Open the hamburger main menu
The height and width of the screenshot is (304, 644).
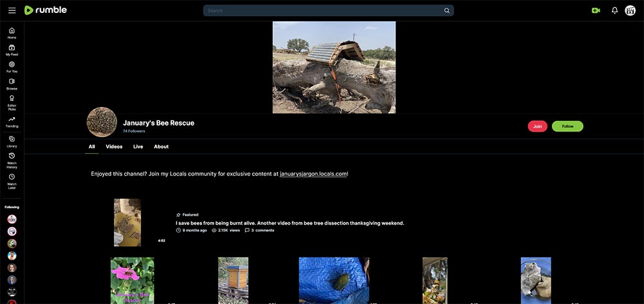(x=12, y=10)
